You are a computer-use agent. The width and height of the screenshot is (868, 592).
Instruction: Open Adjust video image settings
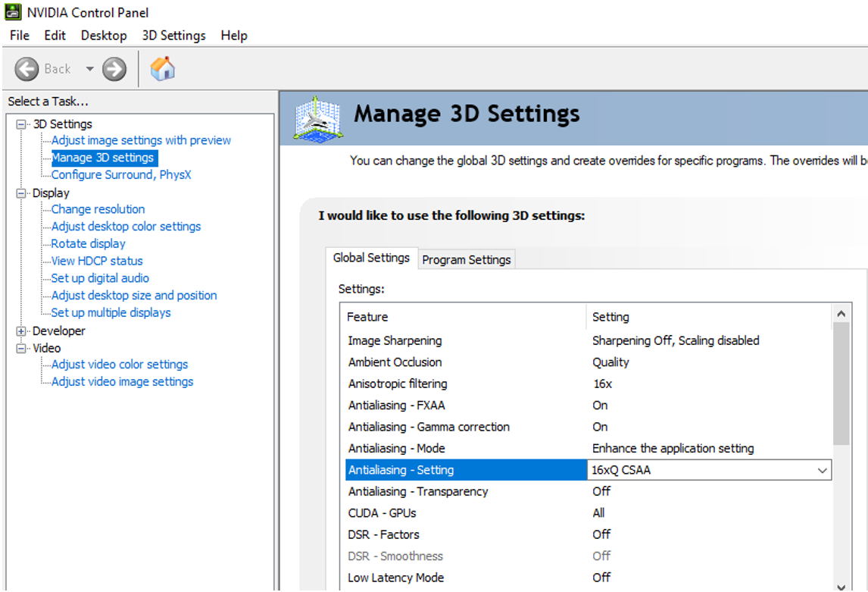tap(123, 381)
